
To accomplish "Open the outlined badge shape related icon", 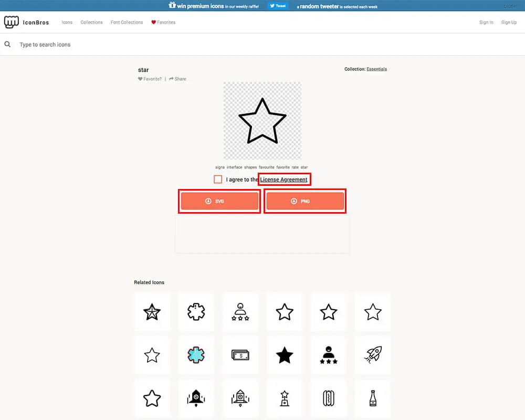I will [196, 312].
